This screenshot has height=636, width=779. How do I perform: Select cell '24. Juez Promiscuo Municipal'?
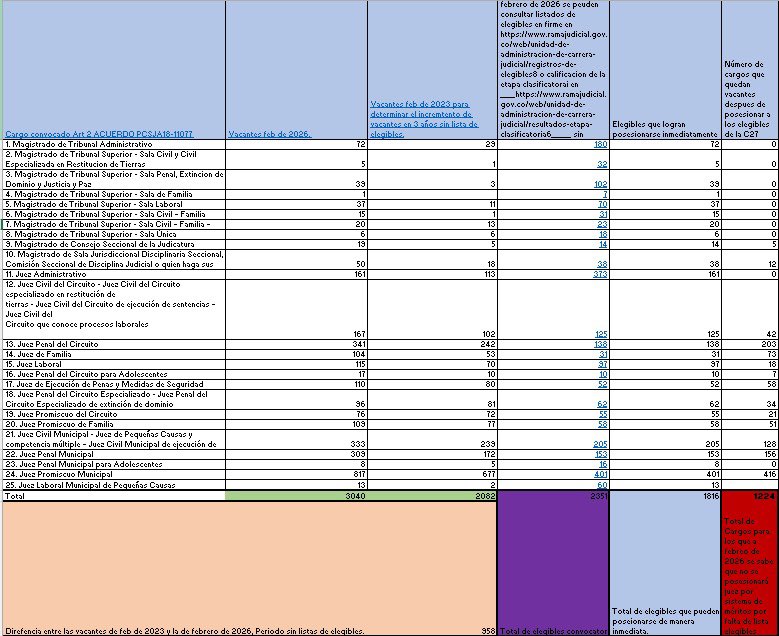pos(114,475)
